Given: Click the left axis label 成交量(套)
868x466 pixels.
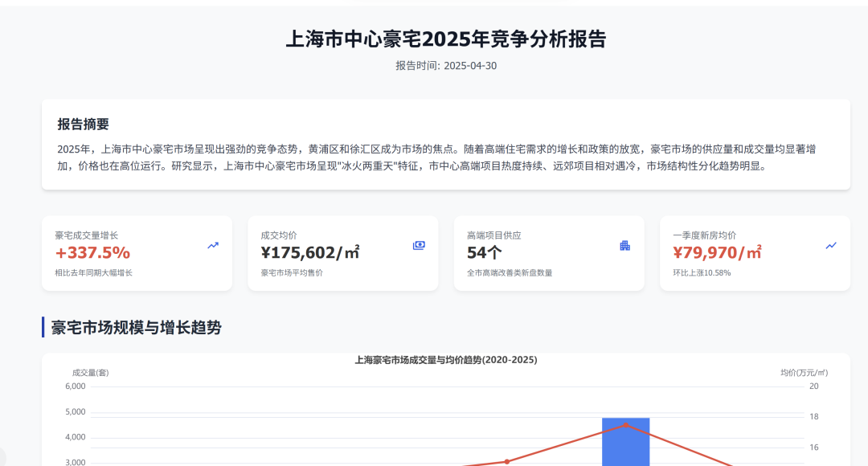Looking at the screenshot, I should click(x=90, y=373).
